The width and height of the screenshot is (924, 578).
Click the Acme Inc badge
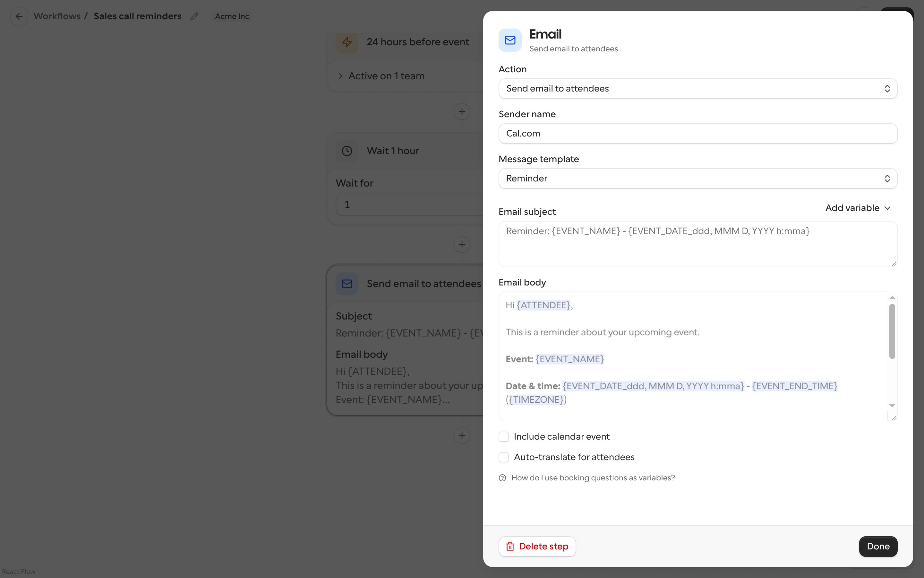(232, 16)
